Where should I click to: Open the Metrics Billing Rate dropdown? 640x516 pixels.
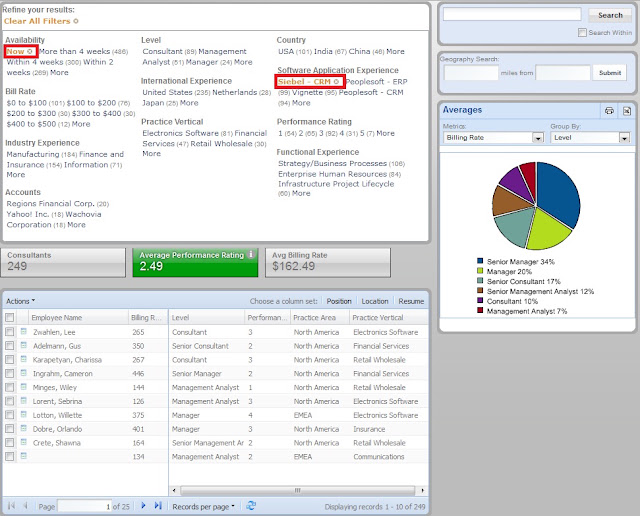(x=493, y=138)
